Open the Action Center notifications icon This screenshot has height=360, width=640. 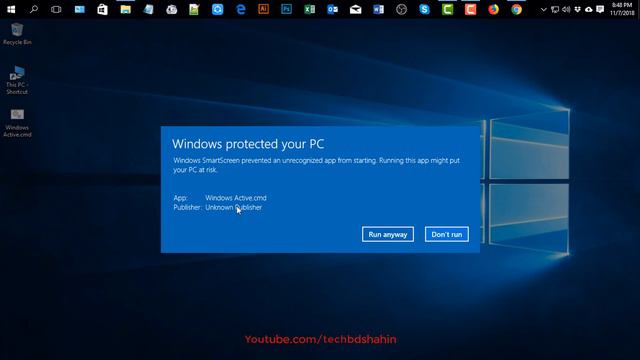600,9
